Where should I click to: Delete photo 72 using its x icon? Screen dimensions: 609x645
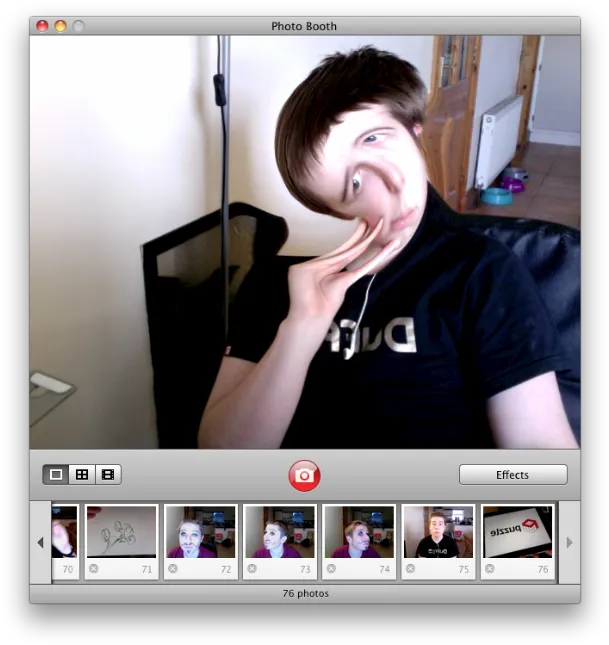point(173,568)
